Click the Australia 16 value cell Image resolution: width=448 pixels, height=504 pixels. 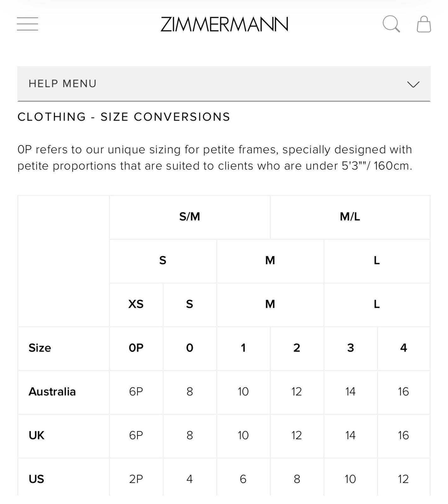(x=404, y=392)
